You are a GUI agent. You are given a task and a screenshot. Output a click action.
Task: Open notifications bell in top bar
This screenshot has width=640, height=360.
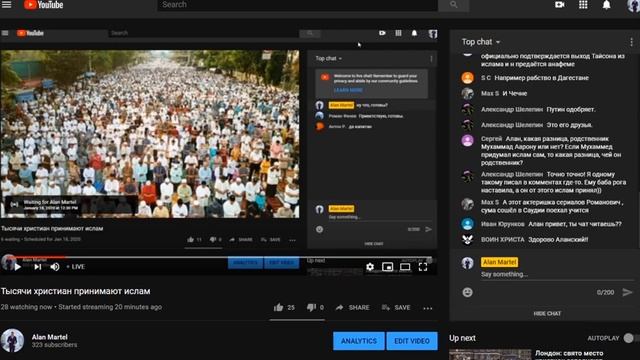[607, 5]
